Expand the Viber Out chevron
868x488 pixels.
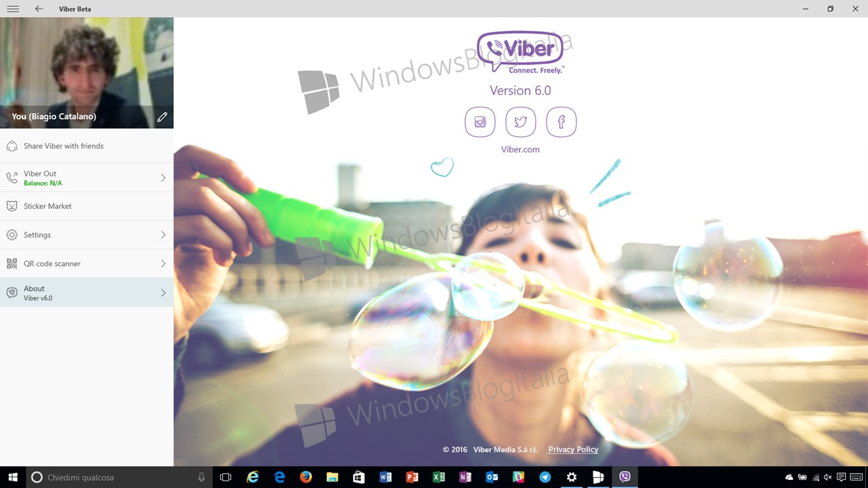tap(163, 178)
